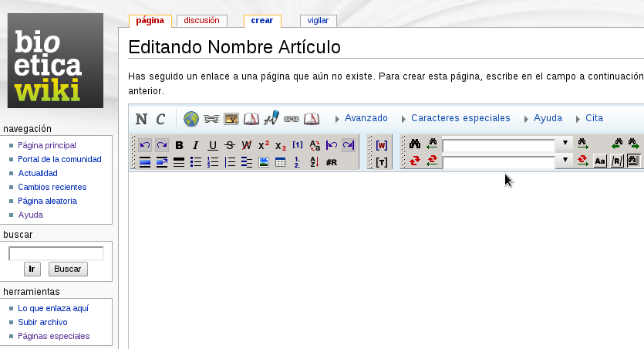
Task: Switch to the discusión tab
Action: (201, 21)
